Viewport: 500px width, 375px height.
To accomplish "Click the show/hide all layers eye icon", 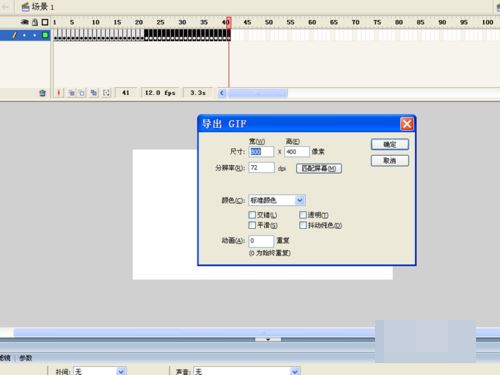I will (25, 22).
